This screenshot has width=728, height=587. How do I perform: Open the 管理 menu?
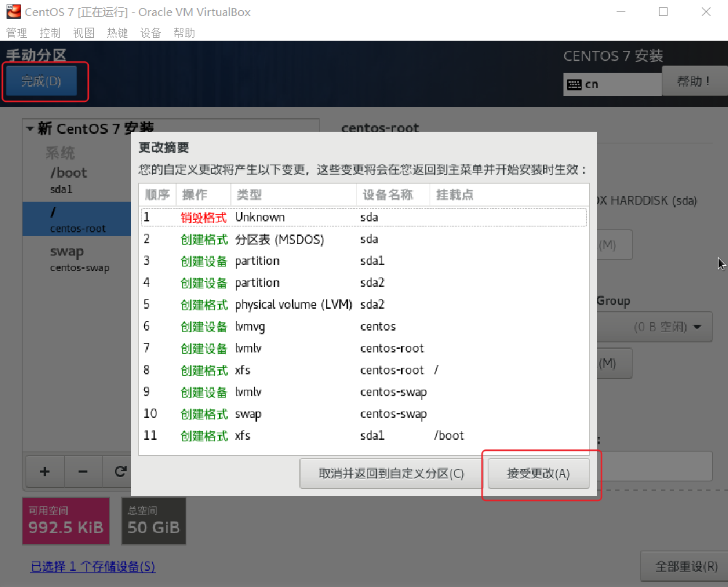pos(16,32)
